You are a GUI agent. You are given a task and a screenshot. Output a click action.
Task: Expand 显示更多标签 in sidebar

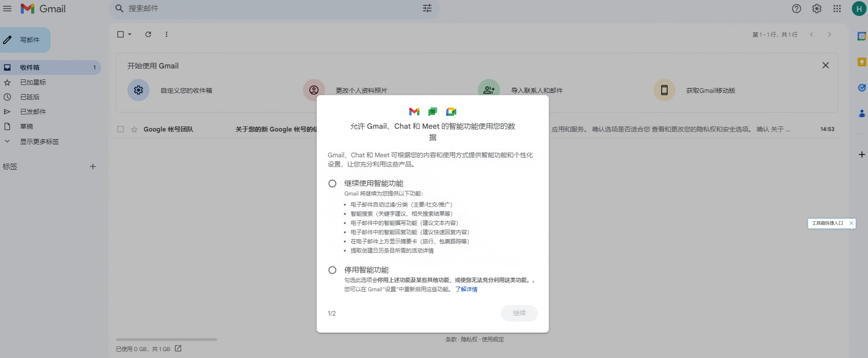(x=39, y=141)
